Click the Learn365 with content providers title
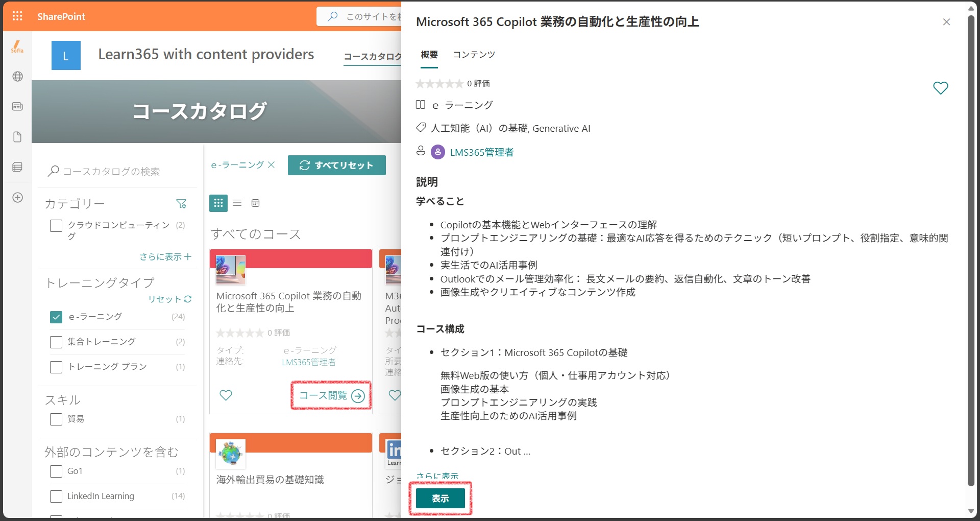Screen dimensions: 980x521 (206, 54)
